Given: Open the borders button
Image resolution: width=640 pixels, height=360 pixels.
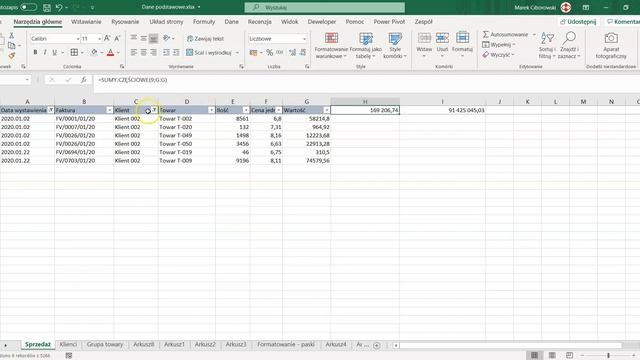Looking at the screenshot, I should pyautogui.click(x=74, y=52).
